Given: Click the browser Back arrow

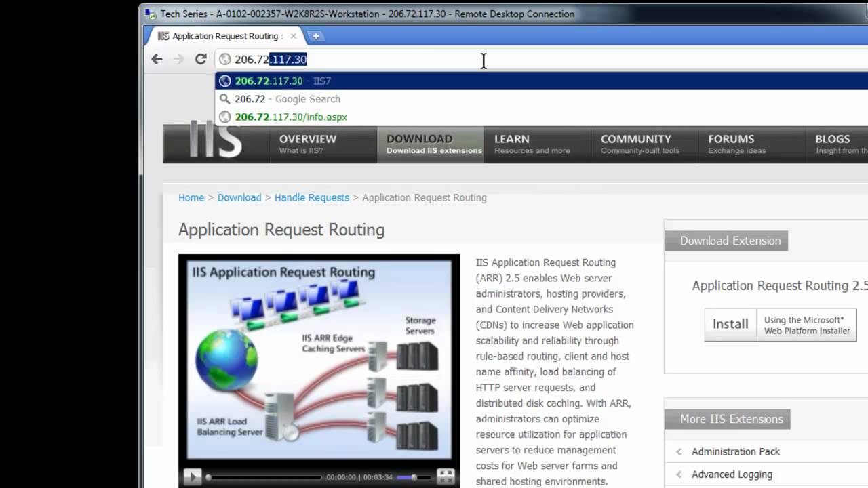Looking at the screenshot, I should [157, 59].
